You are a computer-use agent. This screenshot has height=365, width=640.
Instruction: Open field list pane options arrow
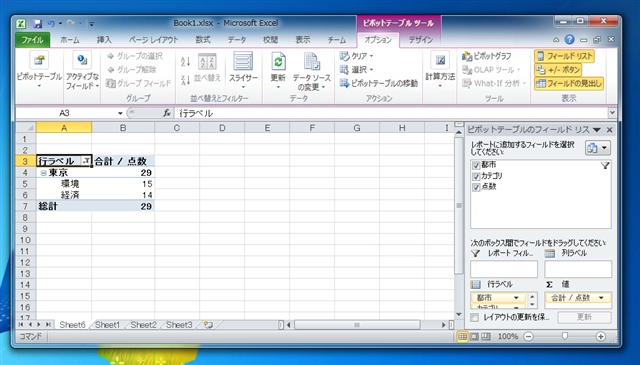597,130
